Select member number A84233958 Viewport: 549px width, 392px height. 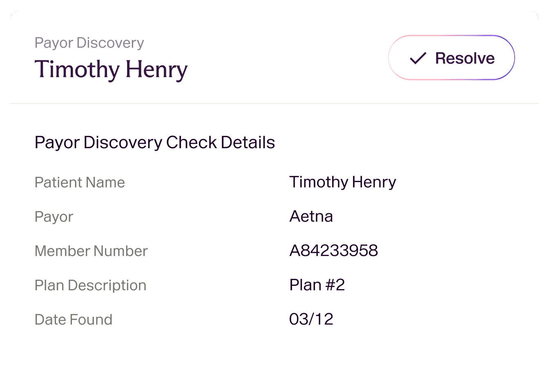[x=333, y=251]
